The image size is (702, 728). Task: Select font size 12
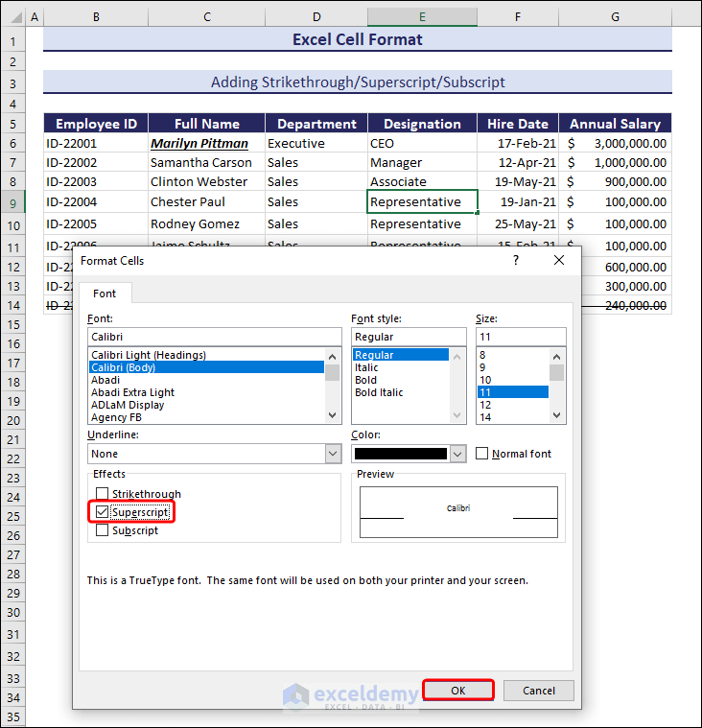point(513,405)
